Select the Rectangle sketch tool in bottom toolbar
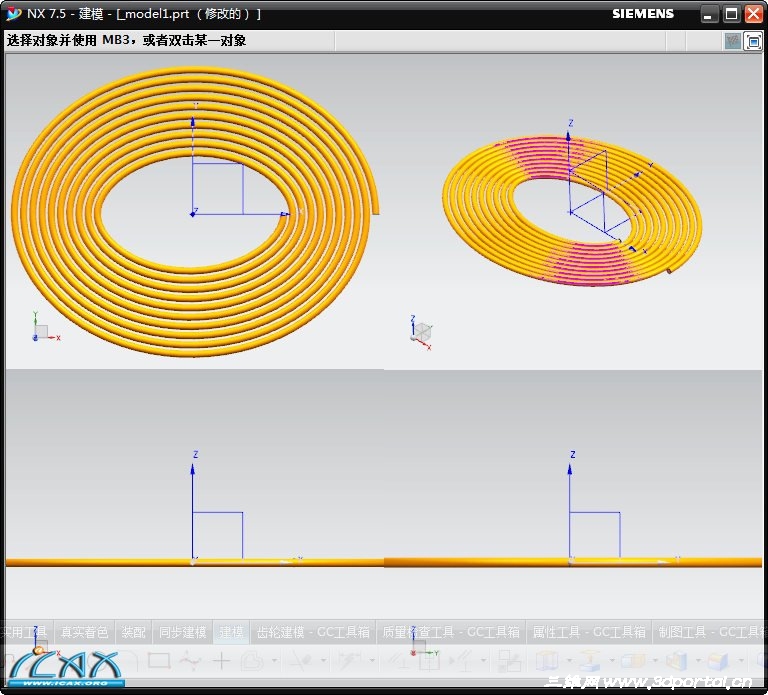Screen dimensions: 768x695 click(159, 661)
